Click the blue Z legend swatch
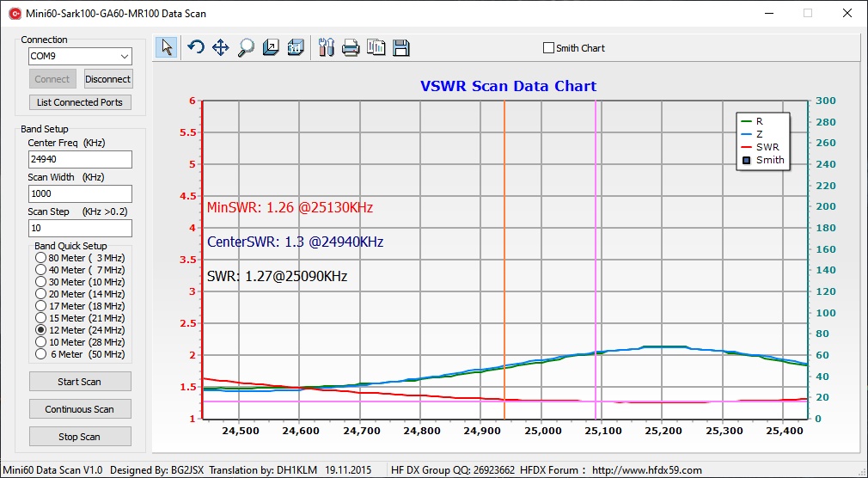This screenshot has width=868, height=478. point(746,135)
